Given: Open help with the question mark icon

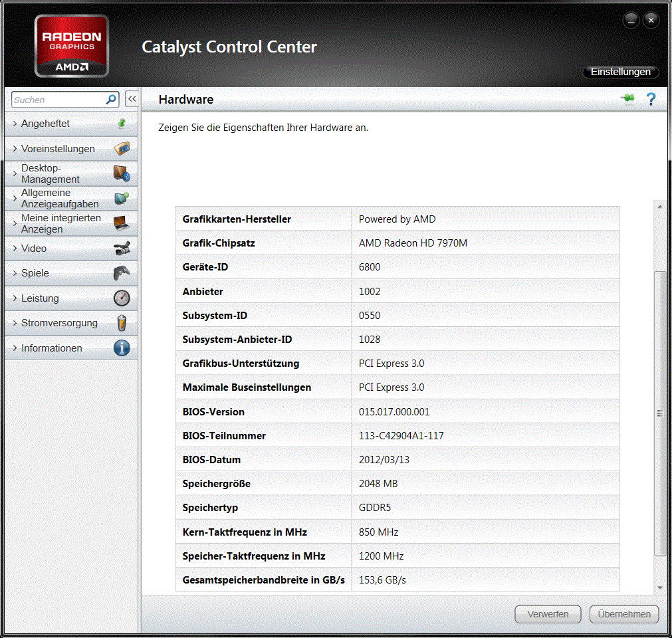Looking at the screenshot, I should pos(651,99).
